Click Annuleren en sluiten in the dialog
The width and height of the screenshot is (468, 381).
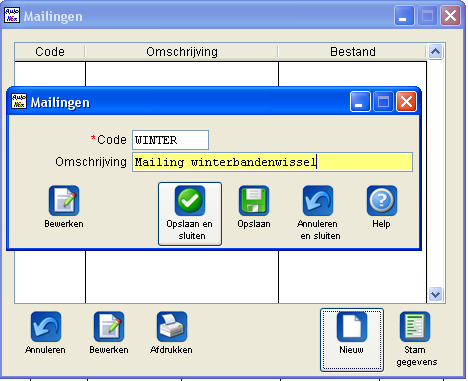[318, 213]
